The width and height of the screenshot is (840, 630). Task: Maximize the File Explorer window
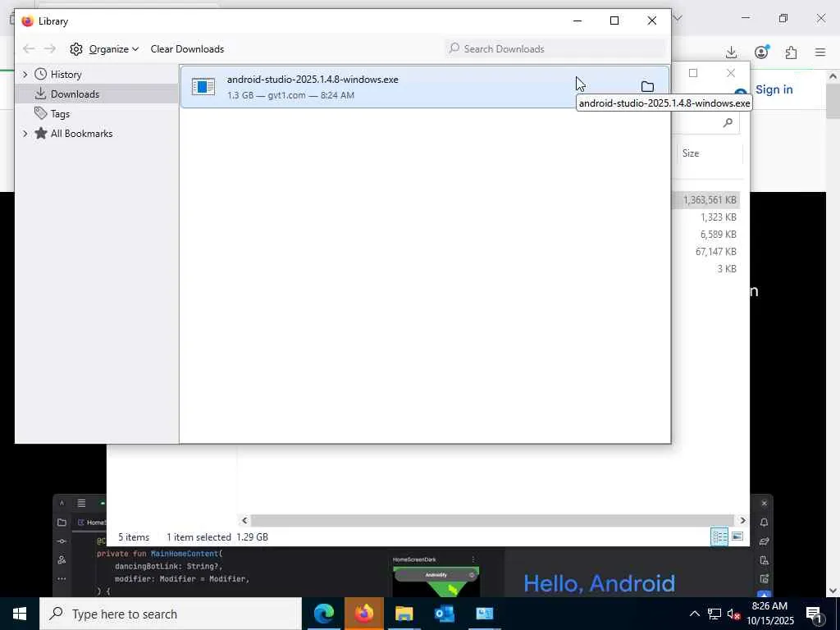(693, 73)
